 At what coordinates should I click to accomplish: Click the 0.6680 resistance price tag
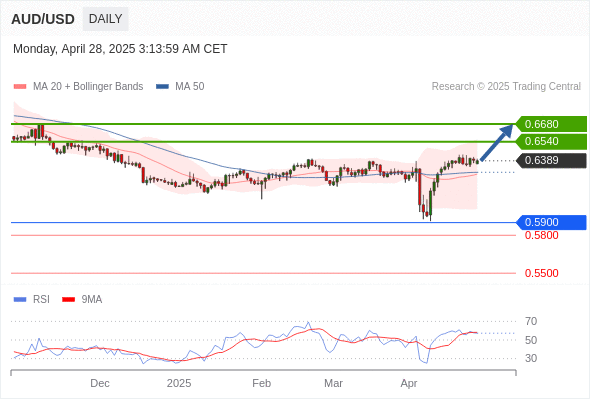tap(551, 124)
